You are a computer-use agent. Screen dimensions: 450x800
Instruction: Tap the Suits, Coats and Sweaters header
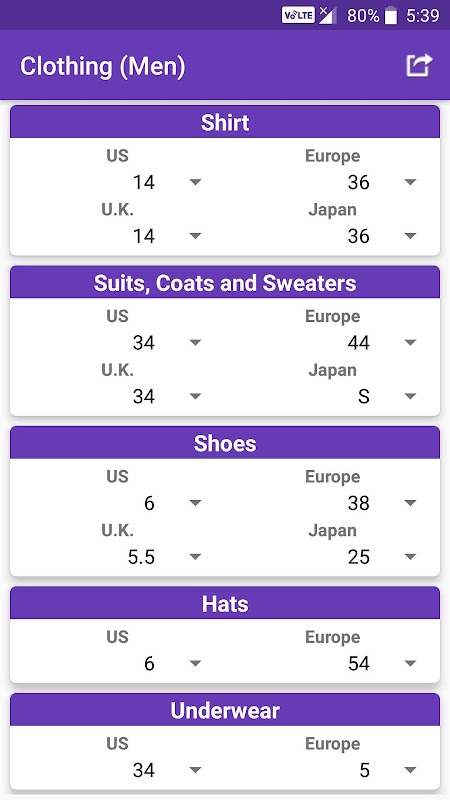pos(225,282)
